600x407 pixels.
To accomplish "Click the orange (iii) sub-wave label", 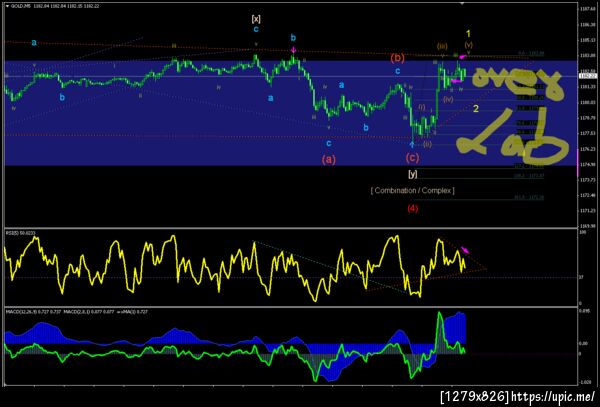I will tap(442, 47).
